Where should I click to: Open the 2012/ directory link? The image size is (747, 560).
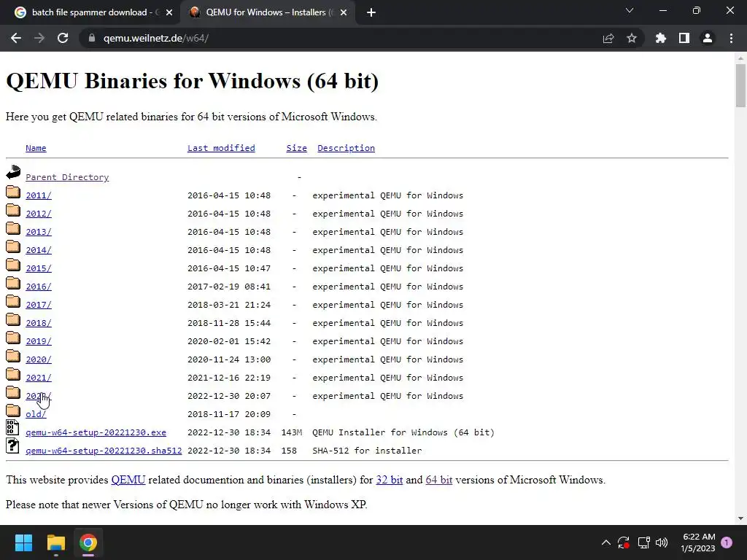[x=39, y=214]
